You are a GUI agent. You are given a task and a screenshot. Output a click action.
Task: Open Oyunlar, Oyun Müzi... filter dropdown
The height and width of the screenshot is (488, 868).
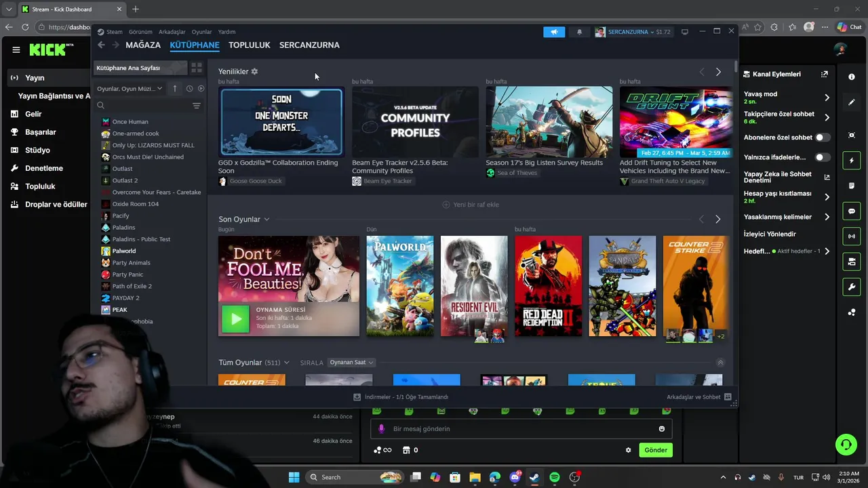pos(130,89)
